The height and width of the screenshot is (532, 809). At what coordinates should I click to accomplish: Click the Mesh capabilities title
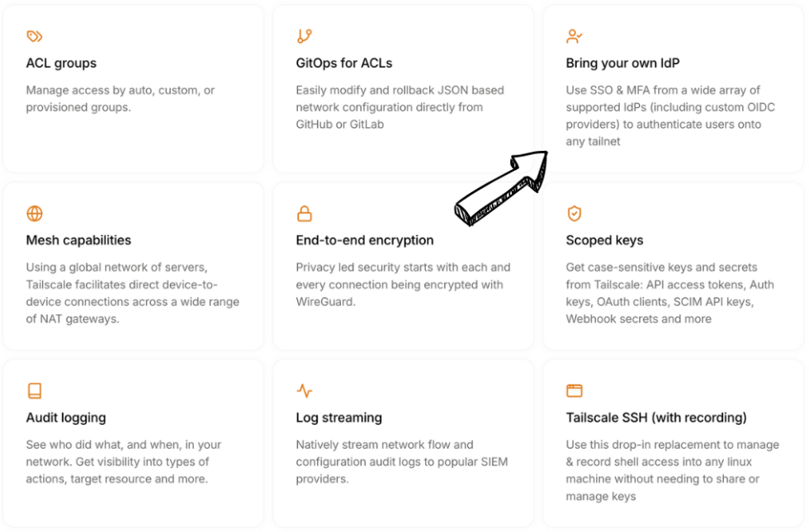click(78, 241)
